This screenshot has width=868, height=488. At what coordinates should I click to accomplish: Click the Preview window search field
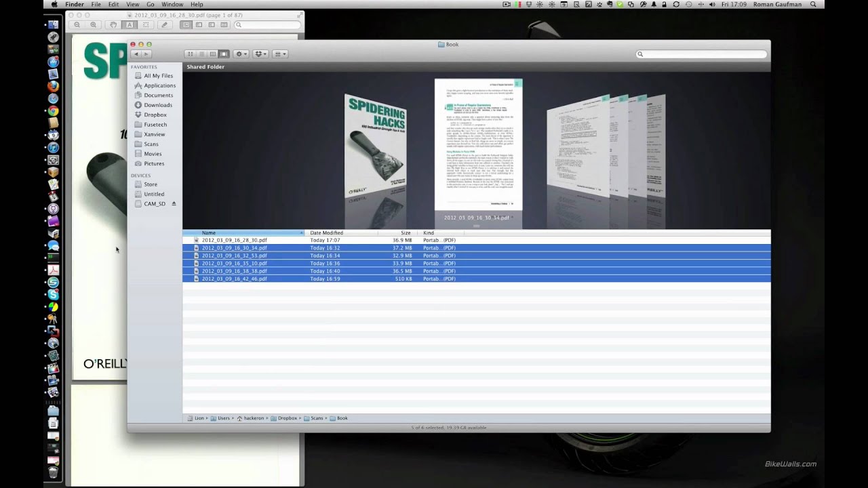pos(267,25)
